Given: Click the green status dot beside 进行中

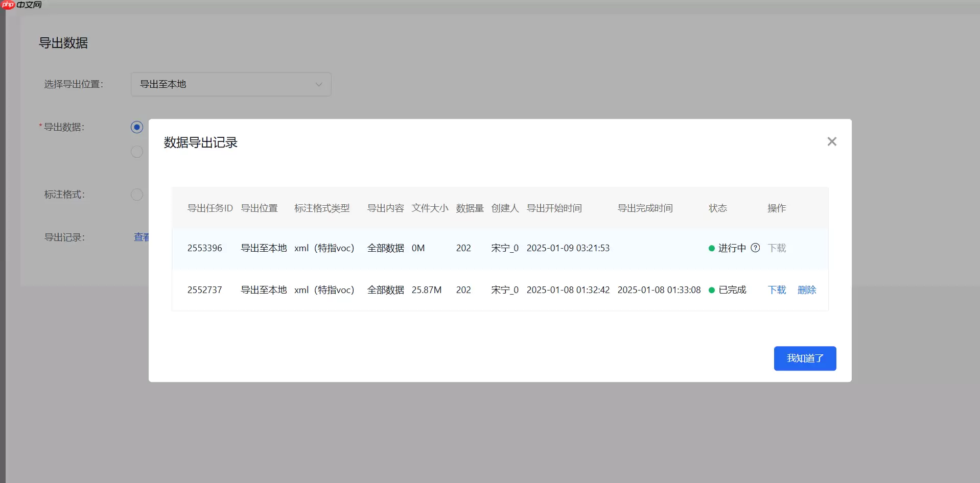Looking at the screenshot, I should (x=711, y=249).
